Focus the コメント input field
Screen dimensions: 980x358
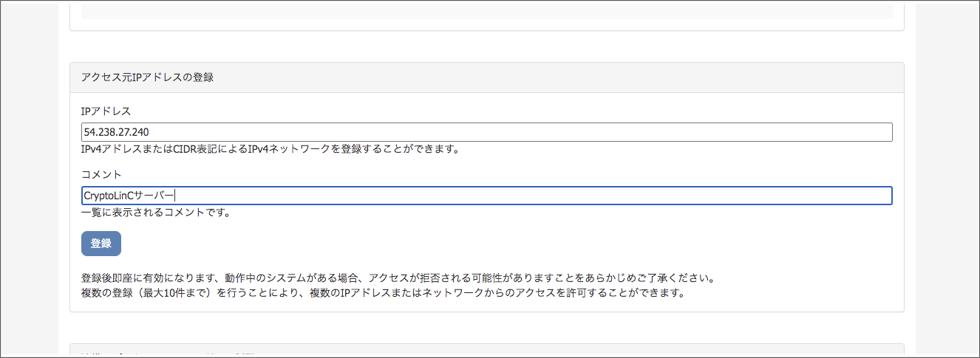(x=486, y=196)
